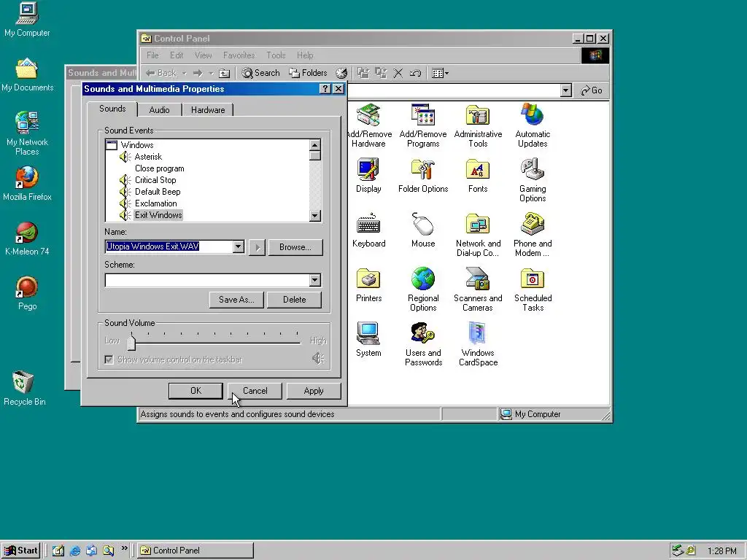Image resolution: width=747 pixels, height=560 pixels.
Task: Select the Sounds tab
Action: pos(112,109)
